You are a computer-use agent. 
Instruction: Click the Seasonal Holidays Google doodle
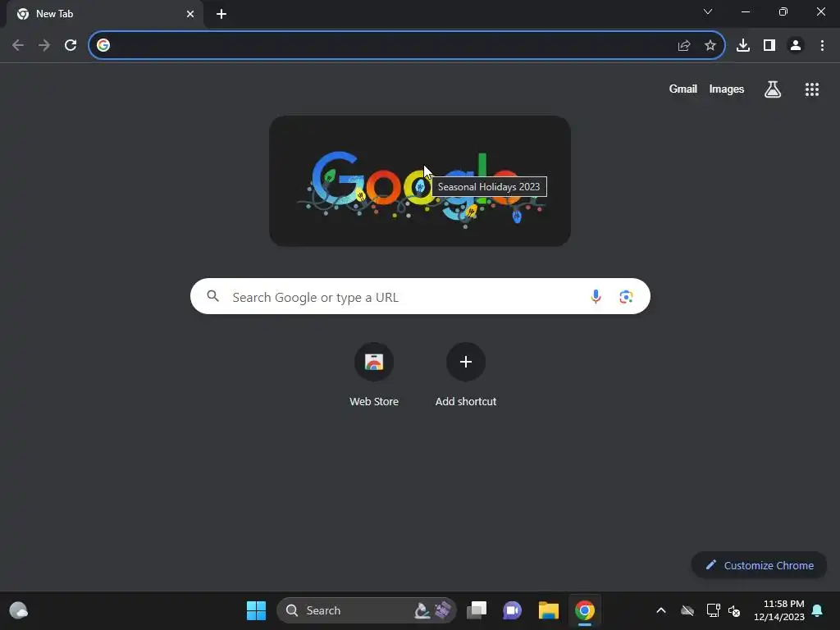419,181
